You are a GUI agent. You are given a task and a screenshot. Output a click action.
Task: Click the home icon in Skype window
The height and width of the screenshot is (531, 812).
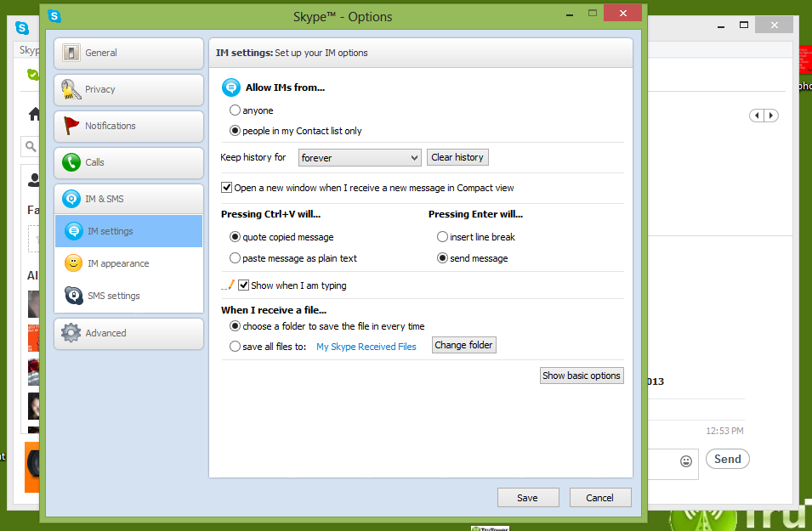tap(34, 114)
